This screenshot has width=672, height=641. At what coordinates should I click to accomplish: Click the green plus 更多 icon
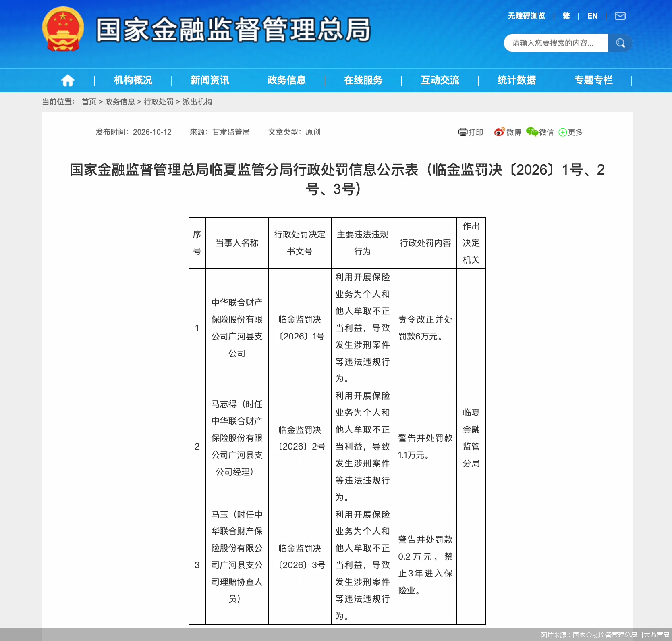tap(563, 132)
